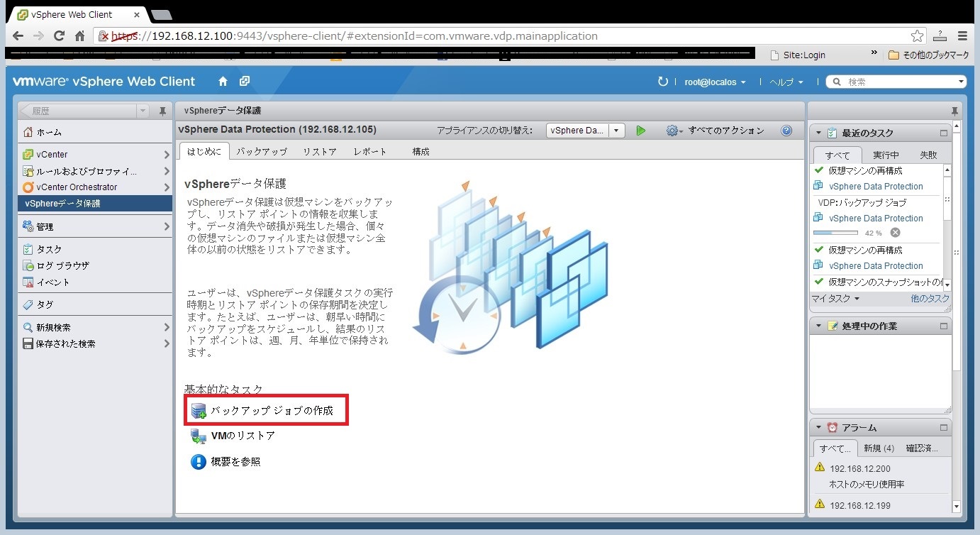The image size is (980, 535).
Task: Open 他のタスク link
Action: click(930, 299)
